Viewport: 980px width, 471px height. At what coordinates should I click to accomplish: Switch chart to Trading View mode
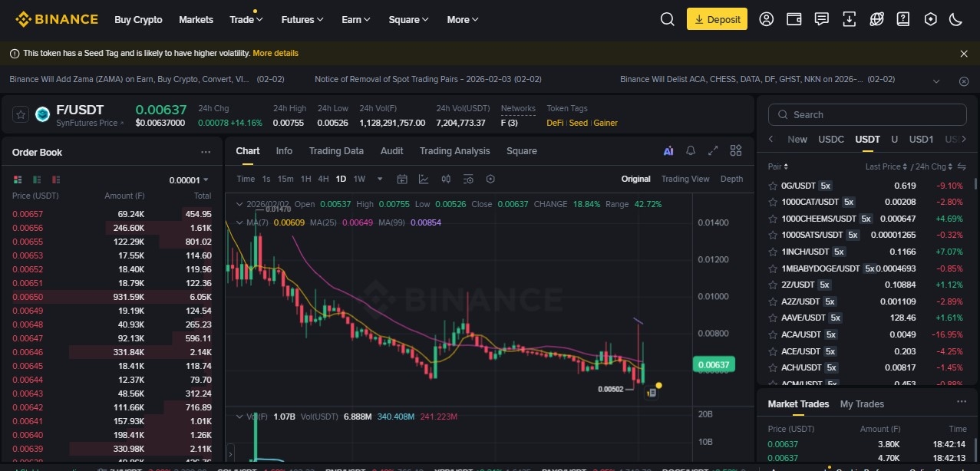(x=685, y=179)
